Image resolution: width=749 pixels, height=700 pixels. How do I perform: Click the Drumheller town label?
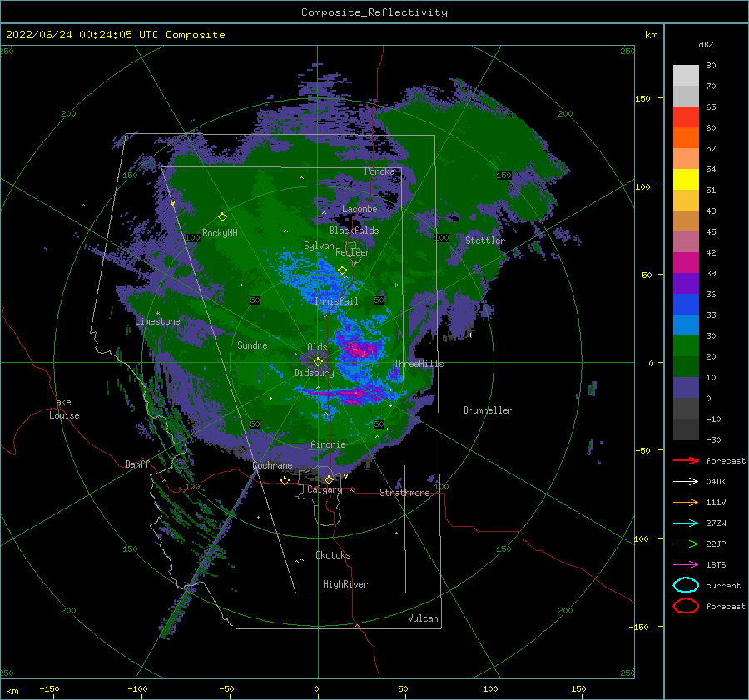pos(487,410)
